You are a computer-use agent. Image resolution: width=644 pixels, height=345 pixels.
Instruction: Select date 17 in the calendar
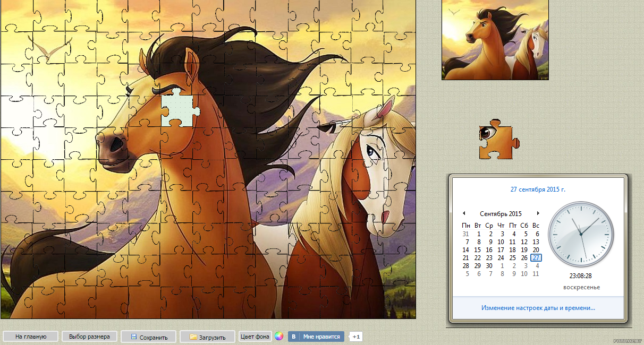click(x=501, y=250)
